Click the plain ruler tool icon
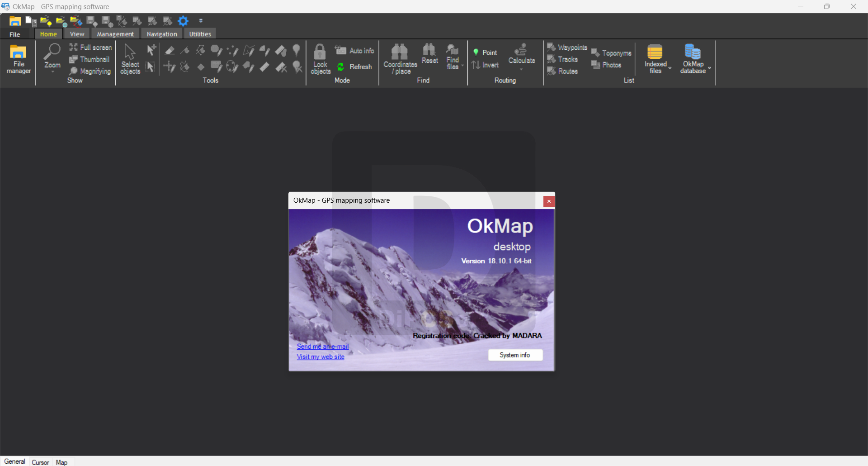Viewport: 868px width, 466px height. click(264, 67)
